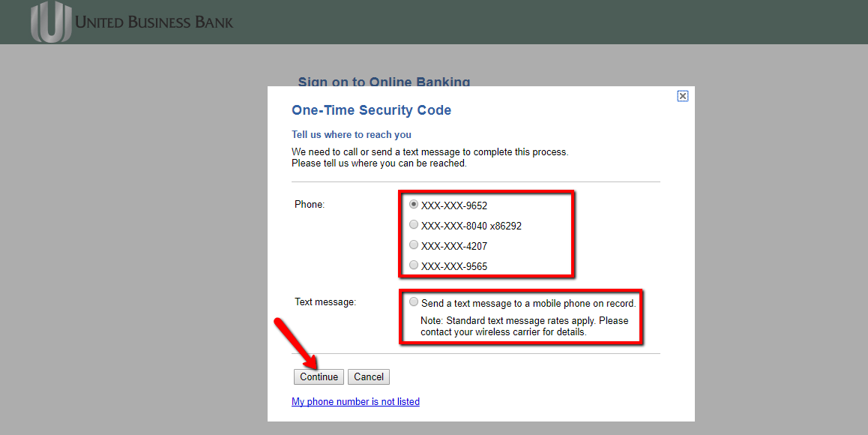Select the XXX-XXX-4207 phone option
This screenshot has width=868, height=435.
414,244
